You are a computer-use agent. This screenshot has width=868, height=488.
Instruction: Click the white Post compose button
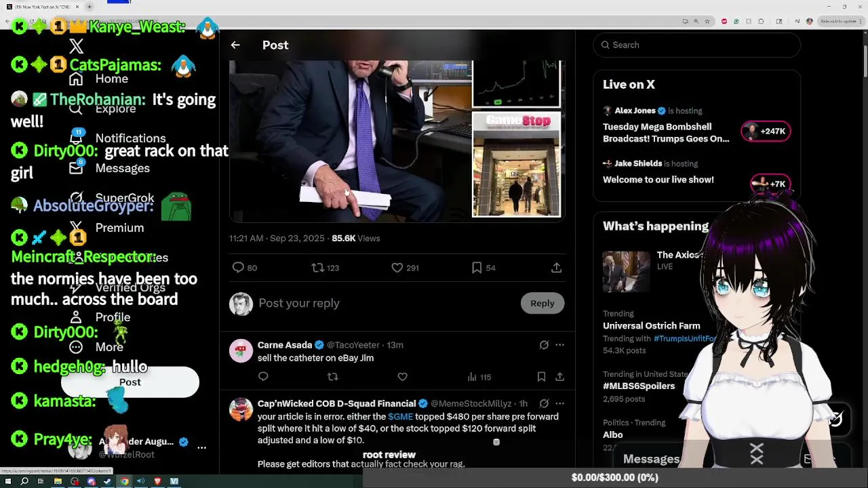point(130,382)
